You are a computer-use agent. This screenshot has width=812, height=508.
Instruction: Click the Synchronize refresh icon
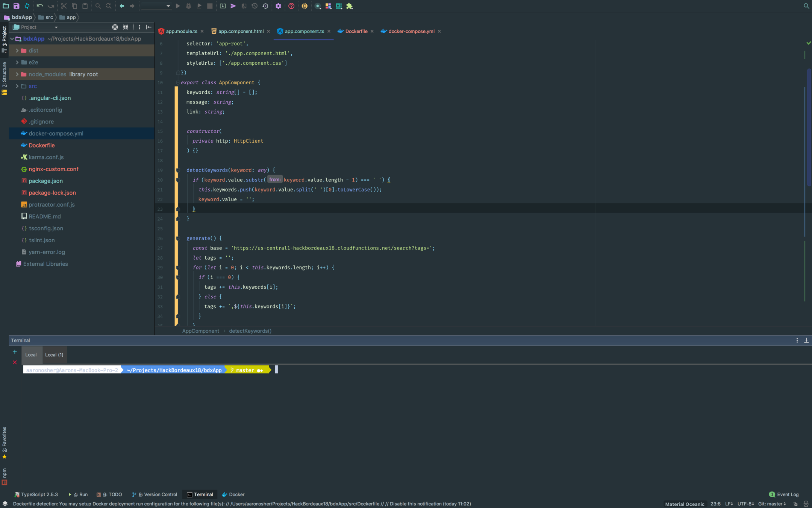coord(27,6)
